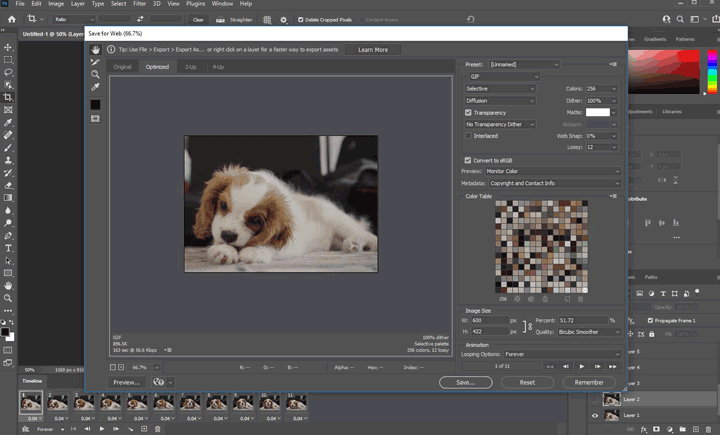Screen dimensions: 720x435
Task: Pick the Zoom tool in the dialog
Action: tap(96, 75)
